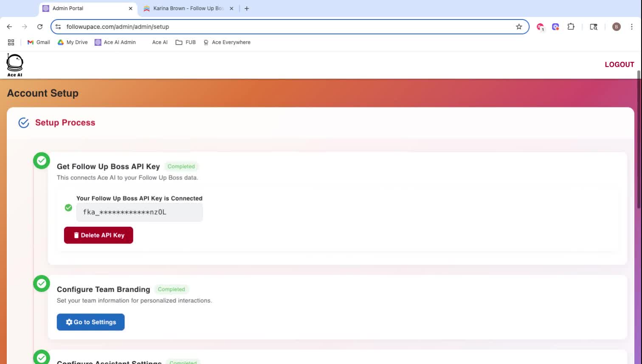Open the red extension icon with badge

point(540,27)
